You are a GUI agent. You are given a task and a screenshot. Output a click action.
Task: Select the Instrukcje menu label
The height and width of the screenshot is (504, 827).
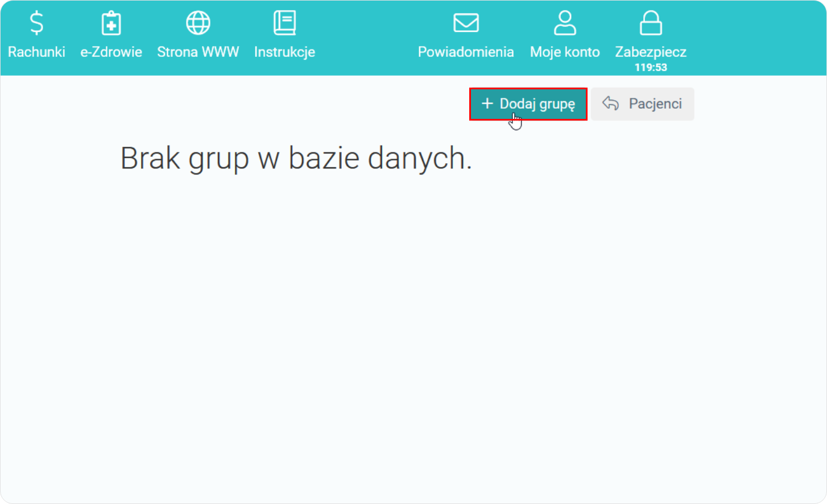point(284,52)
